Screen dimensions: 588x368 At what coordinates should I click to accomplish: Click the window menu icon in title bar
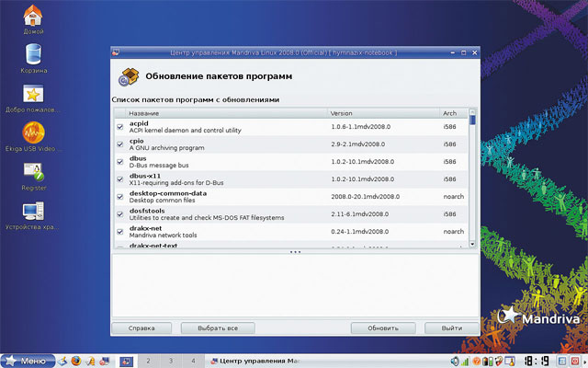tap(116, 52)
